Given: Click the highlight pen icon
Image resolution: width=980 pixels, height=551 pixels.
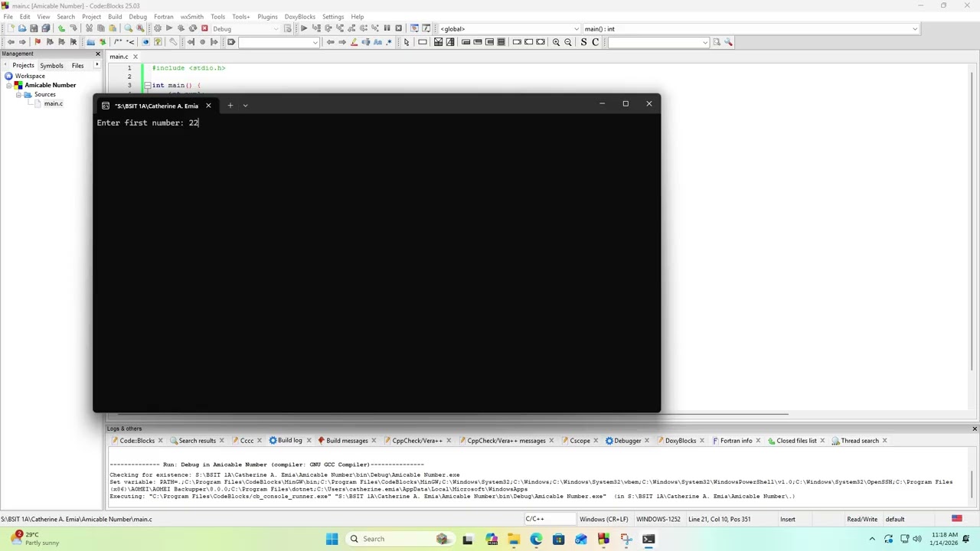Looking at the screenshot, I should pyautogui.click(x=354, y=42).
